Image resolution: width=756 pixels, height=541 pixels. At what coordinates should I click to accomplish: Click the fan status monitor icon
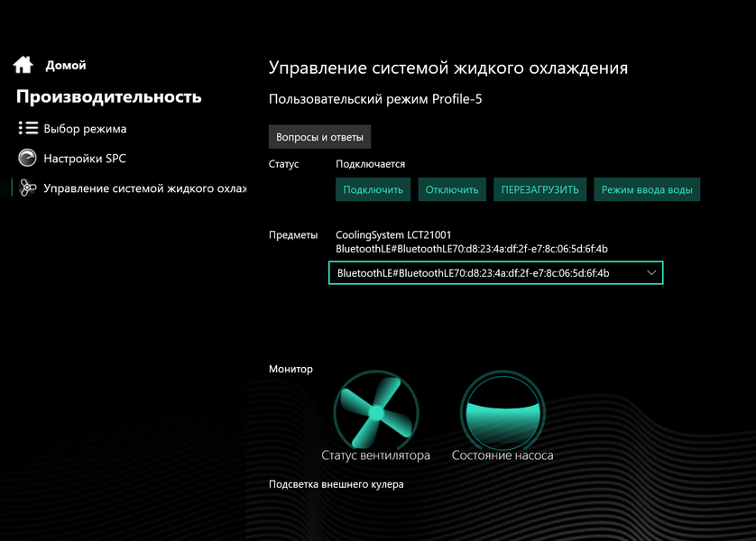[x=376, y=412]
